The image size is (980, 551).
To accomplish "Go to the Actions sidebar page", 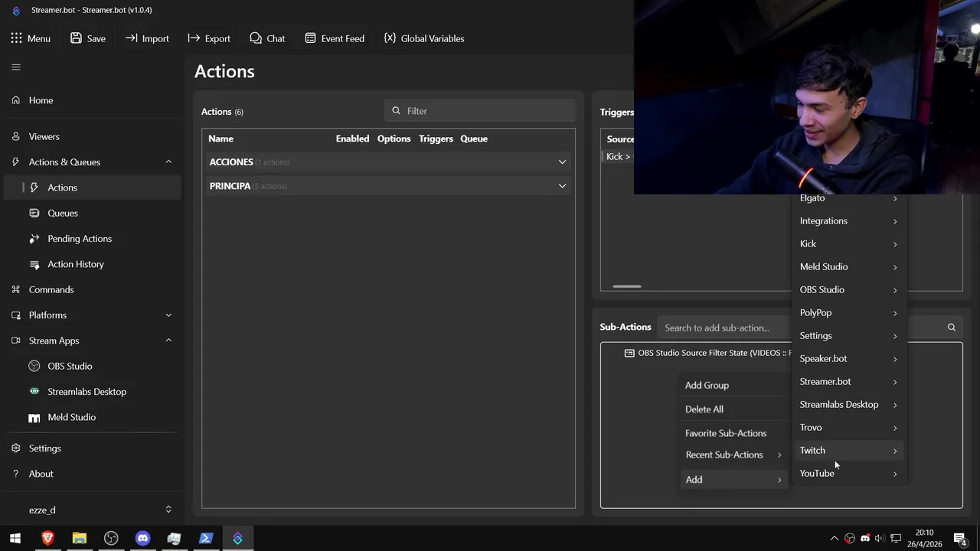I will [x=92, y=187].
